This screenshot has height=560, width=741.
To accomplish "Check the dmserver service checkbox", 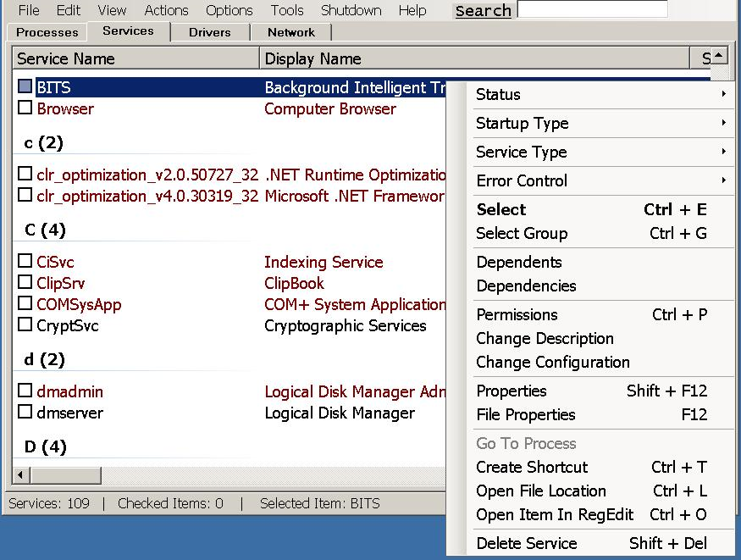I will click(x=25, y=411).
